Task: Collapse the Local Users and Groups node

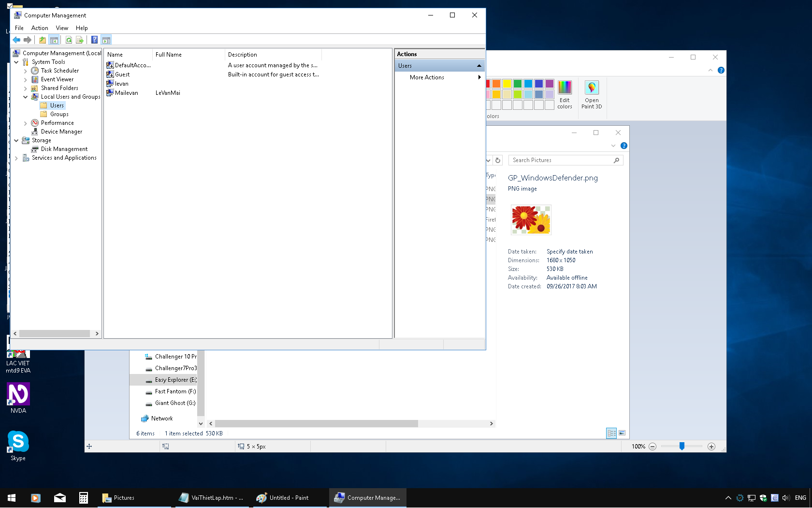Action: click(26, 97)
